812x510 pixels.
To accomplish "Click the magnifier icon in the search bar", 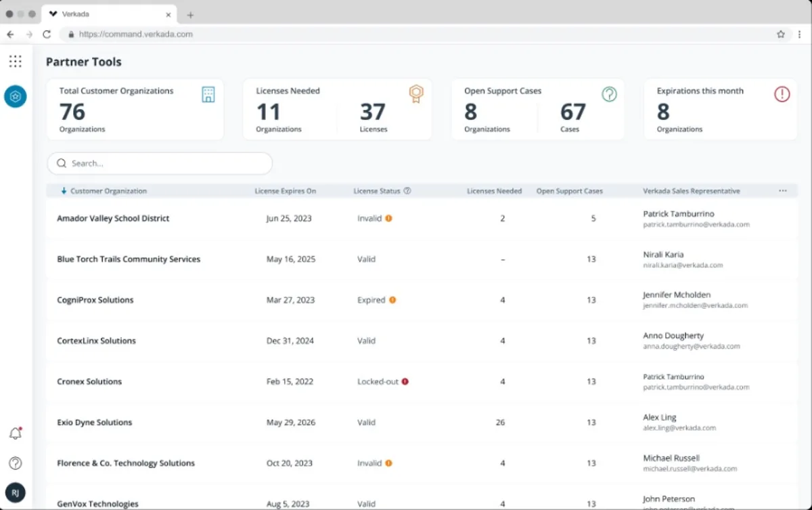I will [62, 163].
